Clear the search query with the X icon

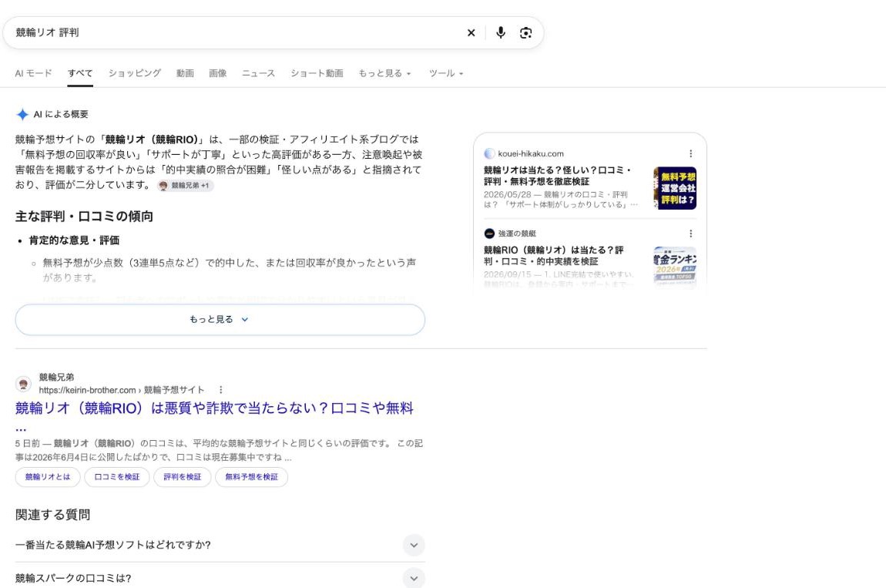(471, 33)
